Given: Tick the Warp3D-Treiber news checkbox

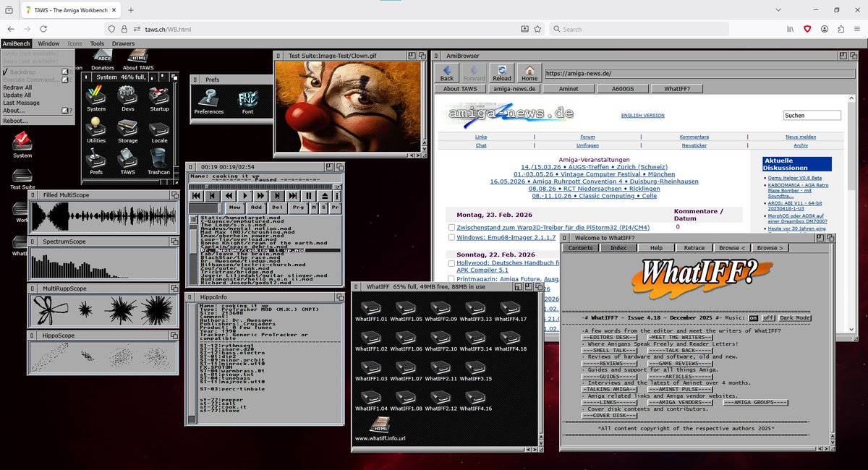Looking at the screenshot, I should click(451, 227).
